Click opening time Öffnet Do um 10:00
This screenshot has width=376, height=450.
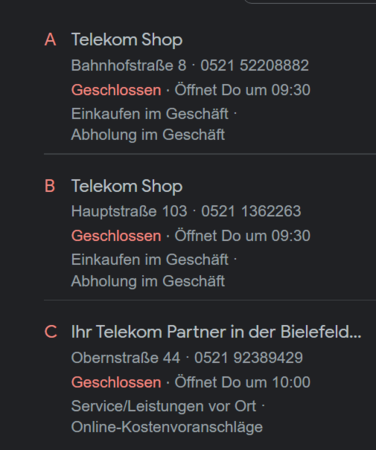click(x=242, y=382)
